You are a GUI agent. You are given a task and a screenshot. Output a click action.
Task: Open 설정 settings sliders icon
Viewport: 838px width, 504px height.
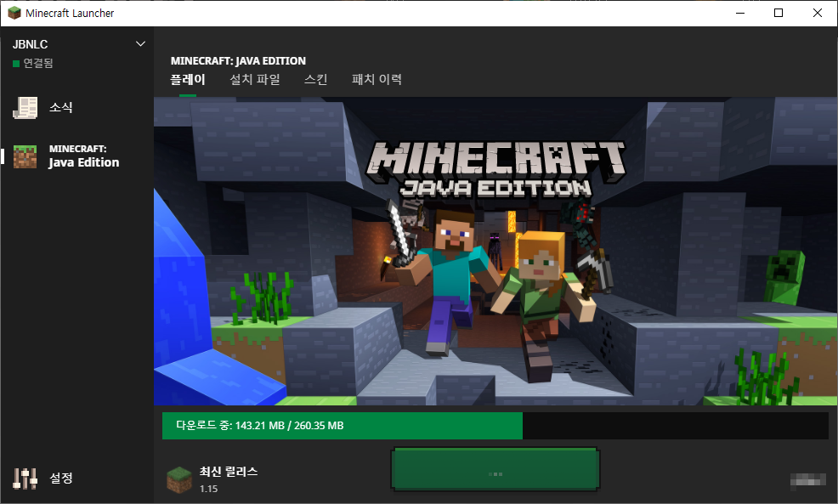(25, 479)
